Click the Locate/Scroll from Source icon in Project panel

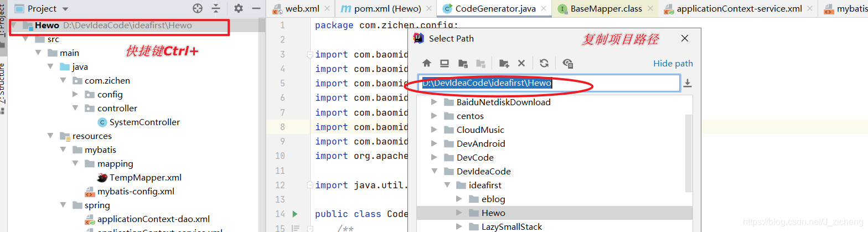pyautogui.click(x=198, y=8)
